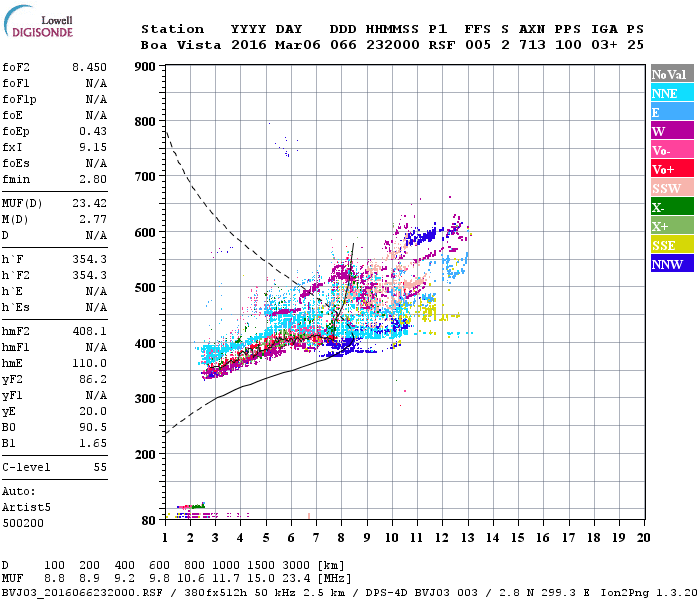The image size is (700, 600).
Task: Click the yE value 20.0
Action: tap(93, 412)
